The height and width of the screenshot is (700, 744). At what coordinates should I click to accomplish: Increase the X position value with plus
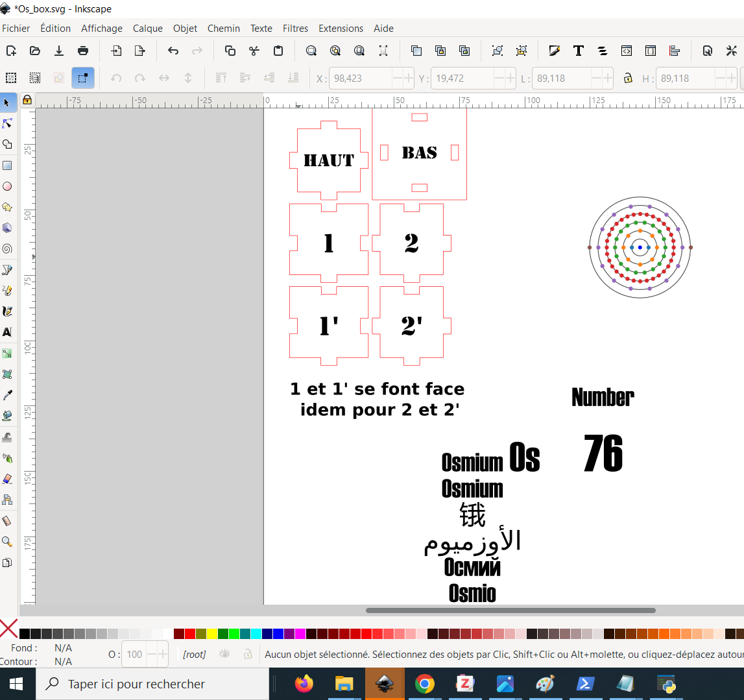click(x=408, y=78)
